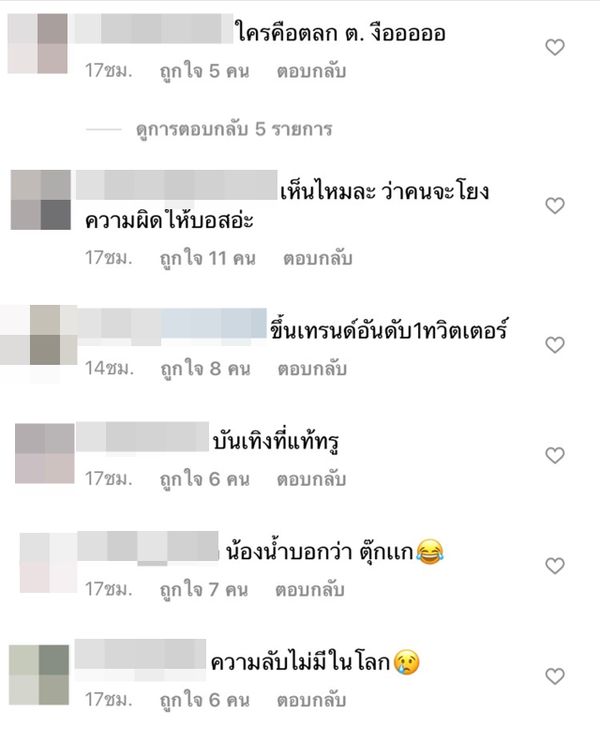Heart the "บันเทิงที่แท้ทรู" comment
Image resolution: width=600 pixels, height=742 pixels.
(555, 455)
